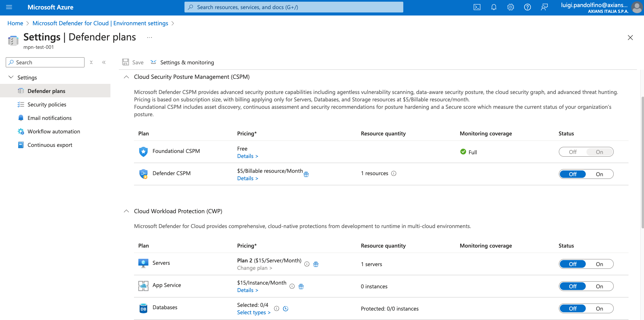Open portal settings gear icon

[510, 7]
